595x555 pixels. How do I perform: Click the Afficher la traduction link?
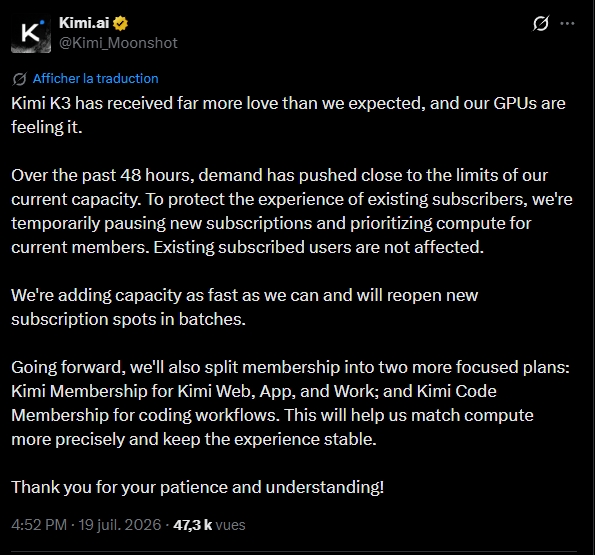(x=96, y=79)
